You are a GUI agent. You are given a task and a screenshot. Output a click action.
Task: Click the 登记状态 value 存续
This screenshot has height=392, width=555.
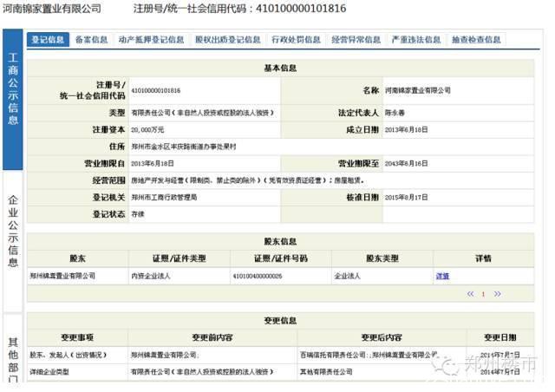tap(138, 214)
